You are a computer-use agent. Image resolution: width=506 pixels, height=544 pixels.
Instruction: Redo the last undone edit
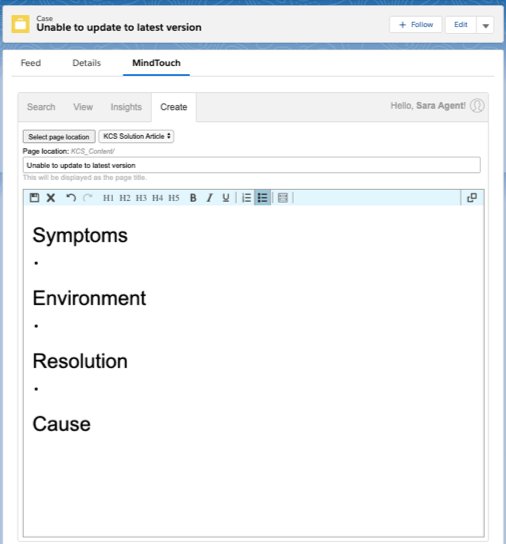[x=87, y=198]
